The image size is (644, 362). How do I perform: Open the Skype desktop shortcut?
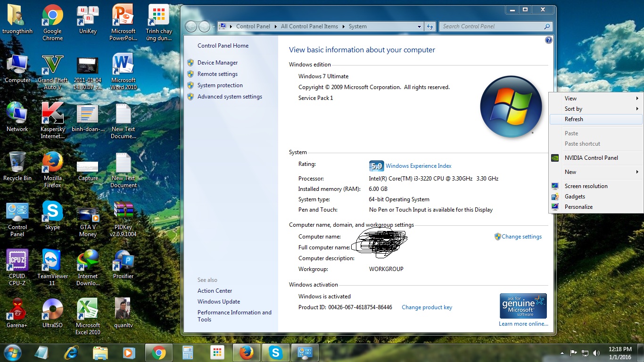tap(52, 216)
